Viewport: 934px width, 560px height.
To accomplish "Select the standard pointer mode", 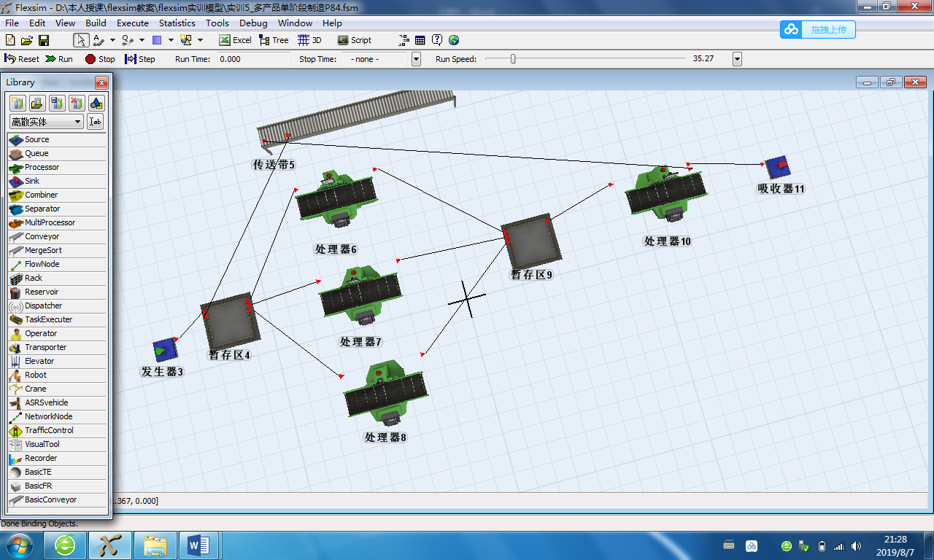I will [x=82, y=40].
